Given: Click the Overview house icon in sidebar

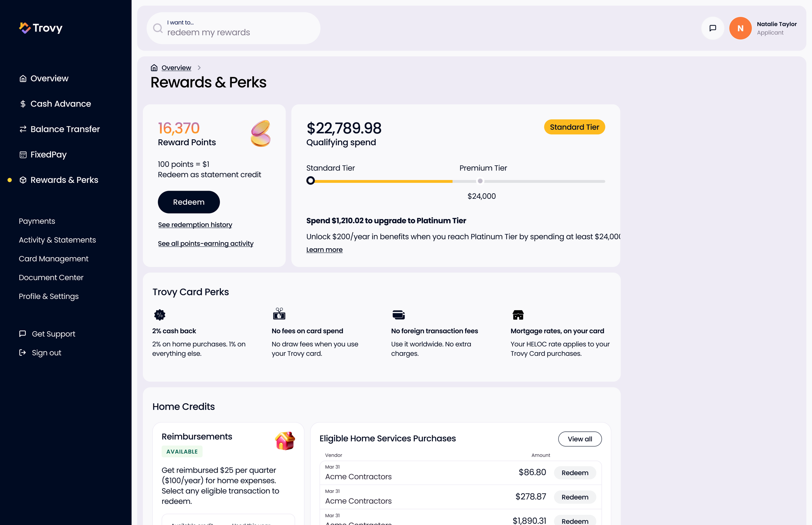Looking at the screenshot, I should pos(23,78).
